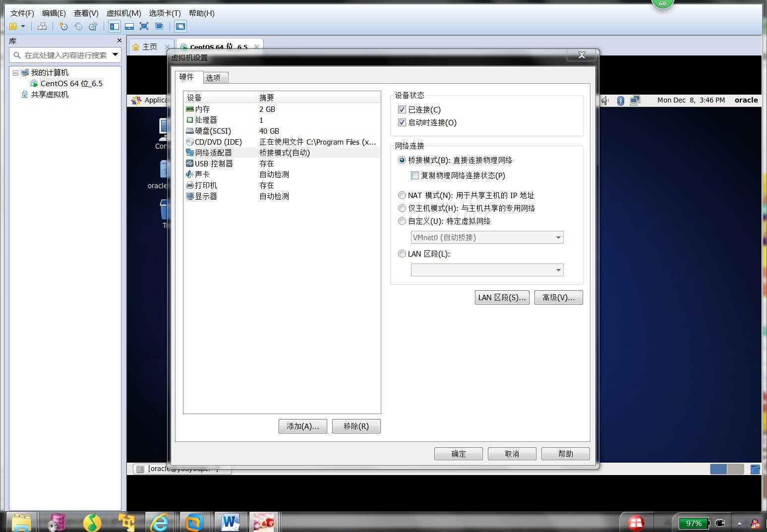Click the 添加(A)... button
Screen dimensions: 767x532
(x=302, y=426)
